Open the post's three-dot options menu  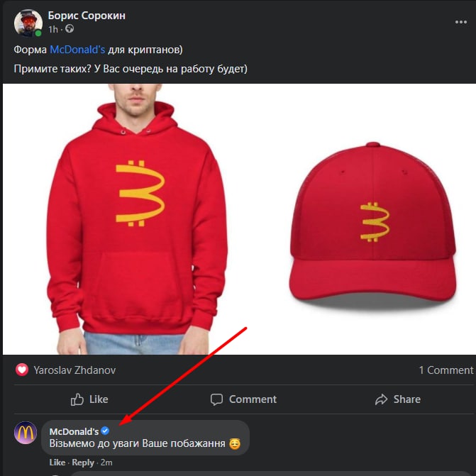tap(460, 22)
